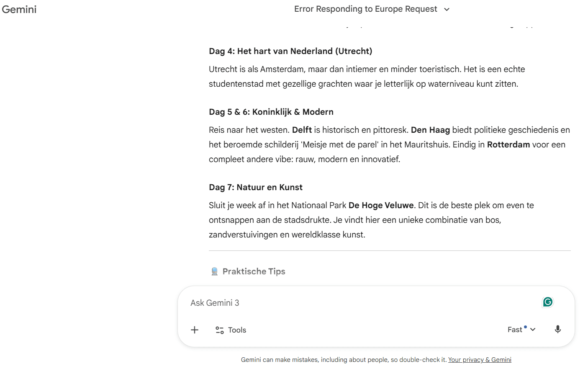
Task: Click the bold word "Delft"
Action: point(302,130)
